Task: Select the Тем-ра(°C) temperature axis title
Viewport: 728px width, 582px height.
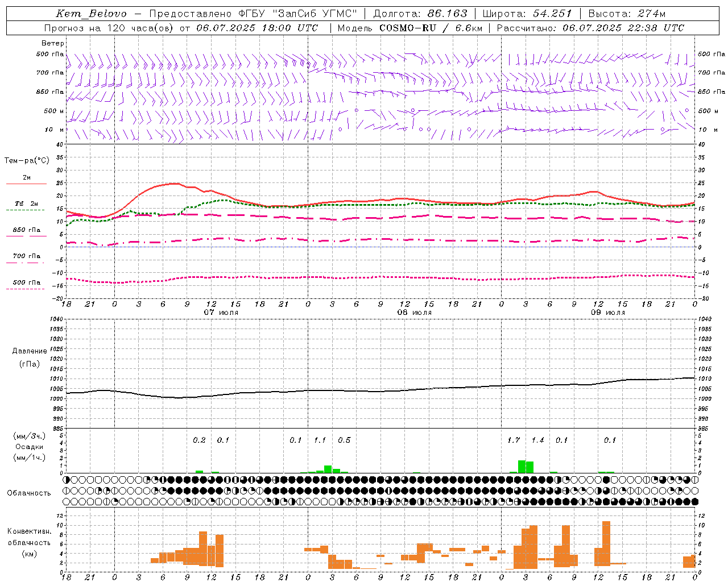Action: pyautogui.click(x=27, y=161)
